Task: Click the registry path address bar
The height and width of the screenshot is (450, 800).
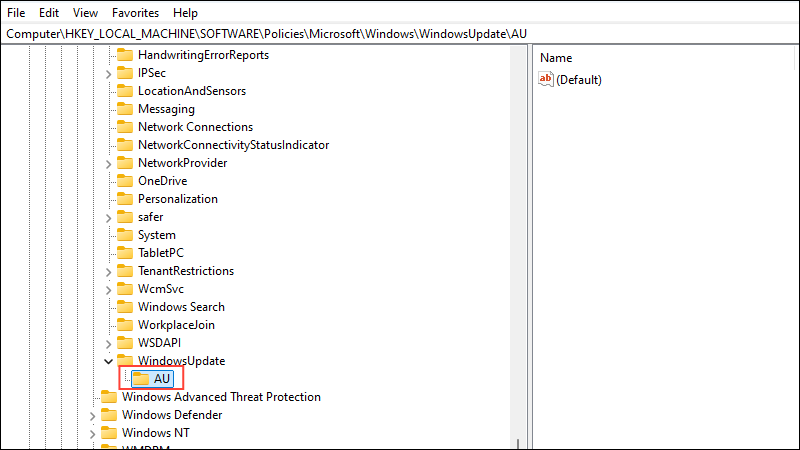Action: (x=400, y=34)
